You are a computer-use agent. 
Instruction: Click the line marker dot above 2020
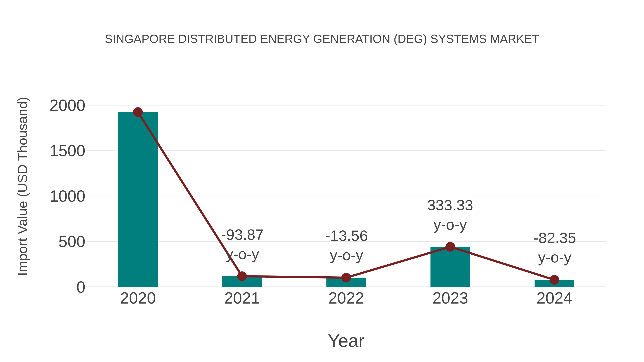click(x=138, y=112)
